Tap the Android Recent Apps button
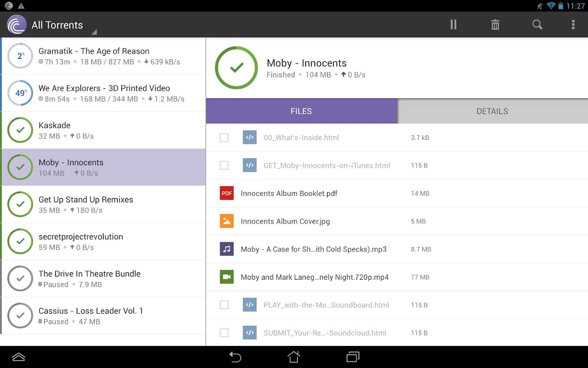This screenshot has height=368, width=588. point(353,357)
